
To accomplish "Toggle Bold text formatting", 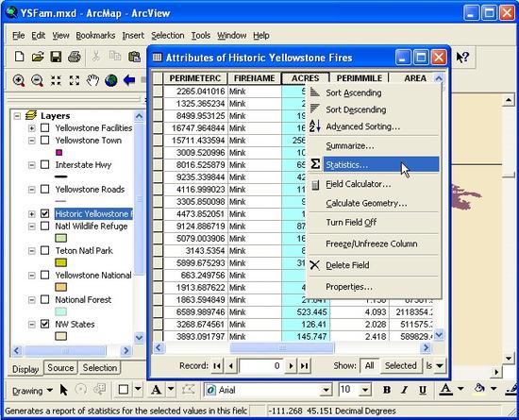I will [386, 390].
